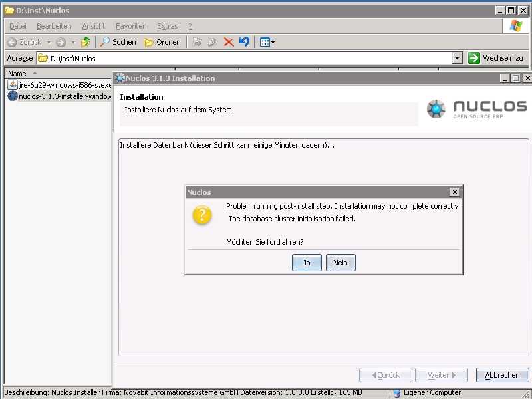Expand the Zurück history dropdown arrow

pos(49,43)
